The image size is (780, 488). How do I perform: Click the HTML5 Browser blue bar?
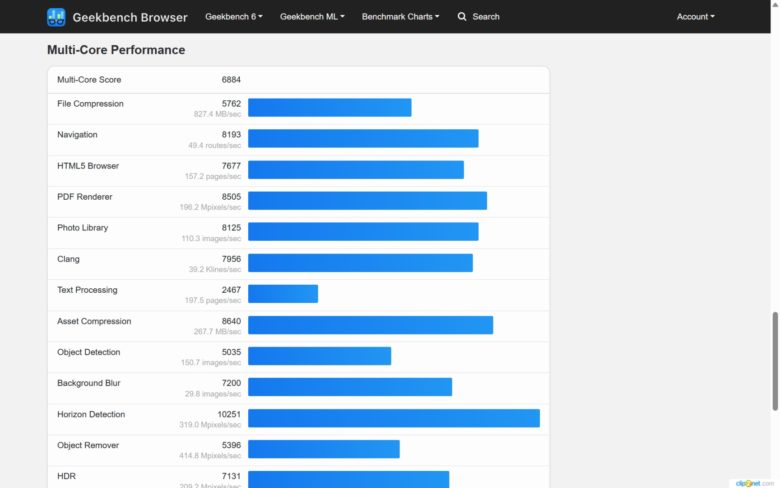click(356, 170)
